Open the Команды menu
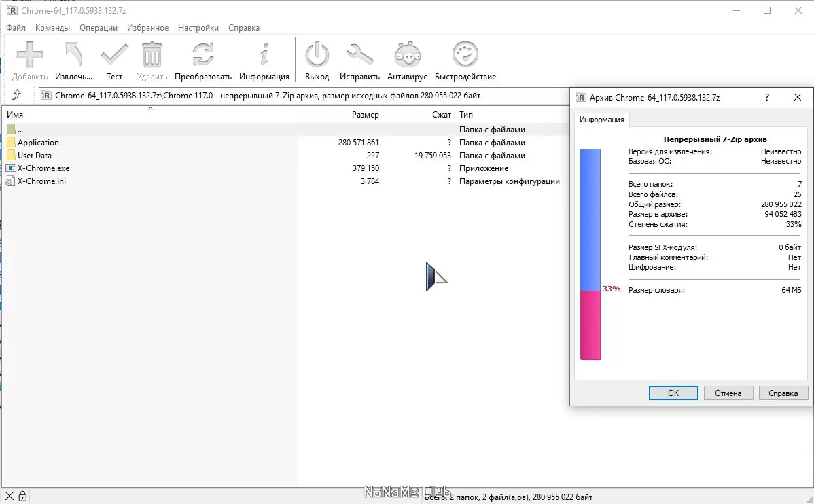Image resolution: width=814 pixels, height=504 pixels. 53,28
